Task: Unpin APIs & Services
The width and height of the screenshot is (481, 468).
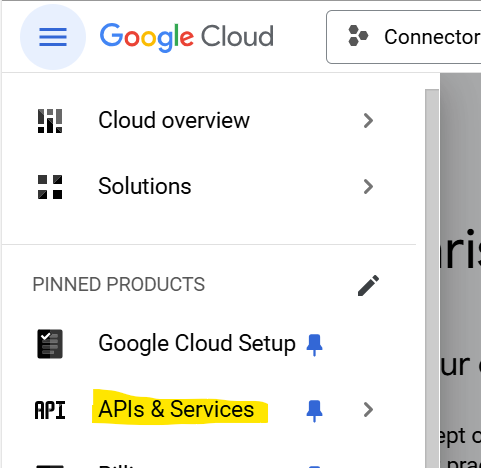Action: (x=314, y=411)
